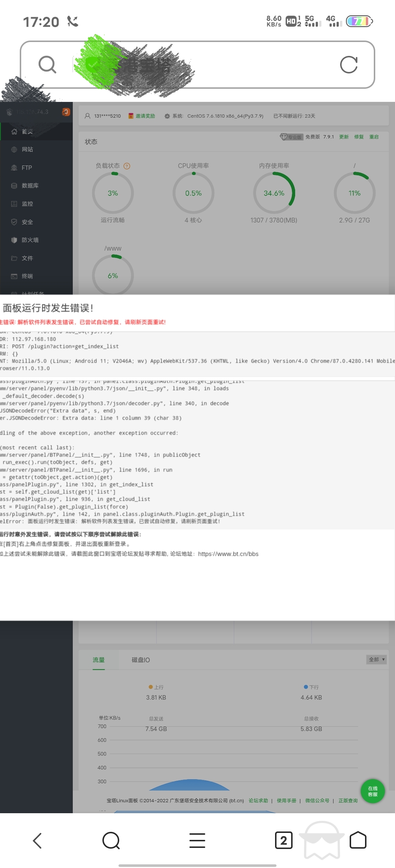Screen dimensions: 395x868
Task: Click the 更新 link
Action: (x=344, y=137)
